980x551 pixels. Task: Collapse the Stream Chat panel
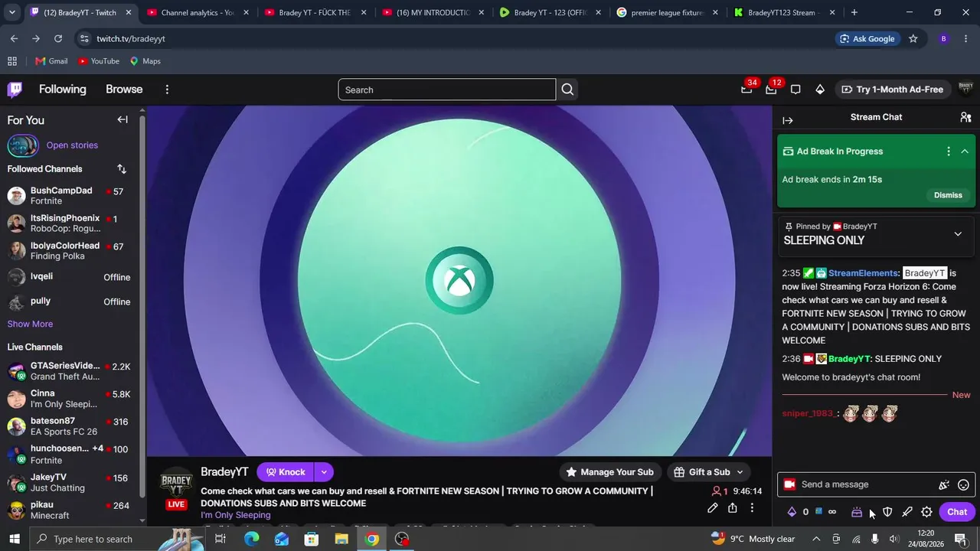[x=788, y=120]
